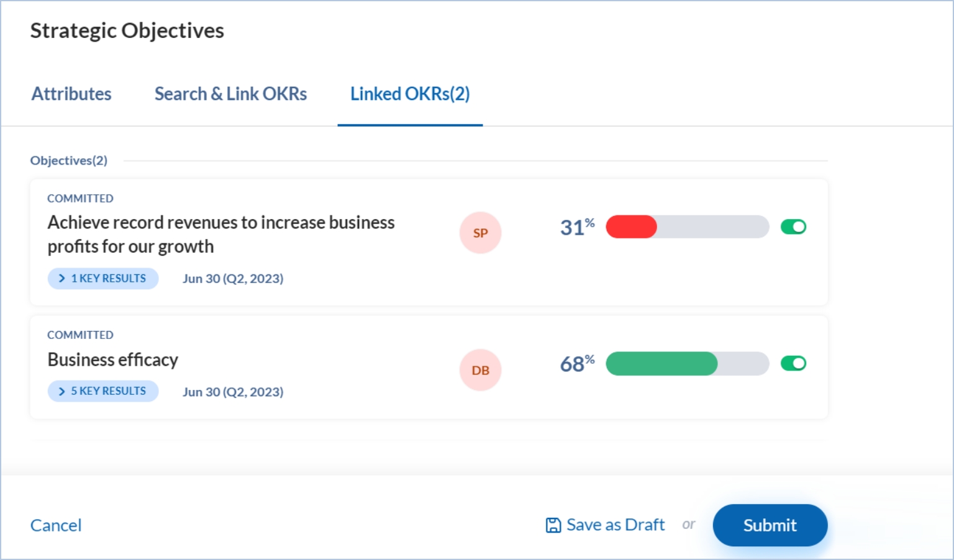954x560 pixels.
Task: Switch to the Attributes tab
Action: coord(71,94)
